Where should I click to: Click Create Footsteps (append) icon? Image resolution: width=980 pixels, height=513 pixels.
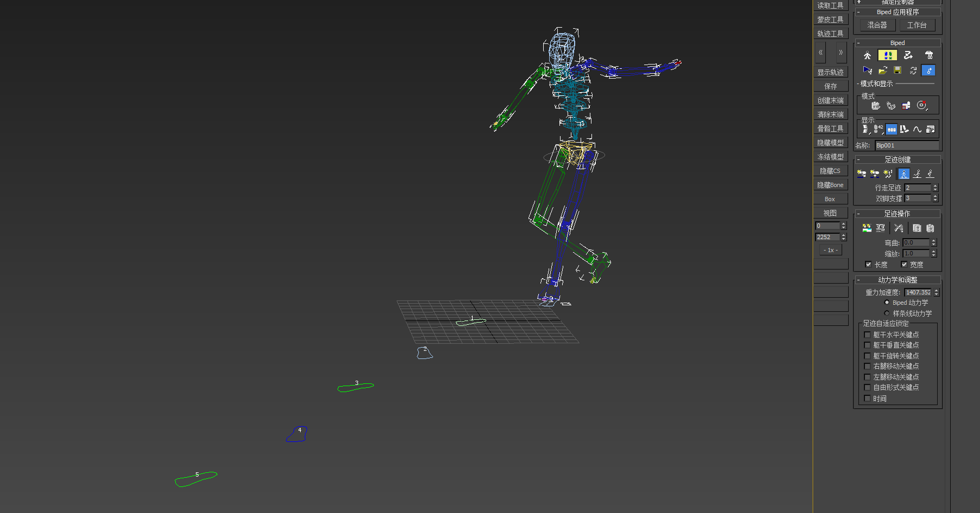click(x=861, y=174)
